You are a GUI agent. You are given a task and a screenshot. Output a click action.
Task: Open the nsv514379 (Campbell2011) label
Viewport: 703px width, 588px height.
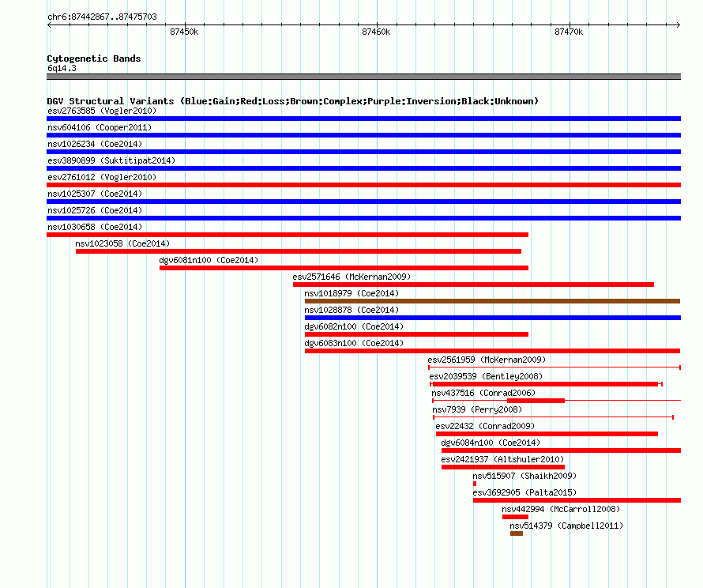click(x=566, y=526)
